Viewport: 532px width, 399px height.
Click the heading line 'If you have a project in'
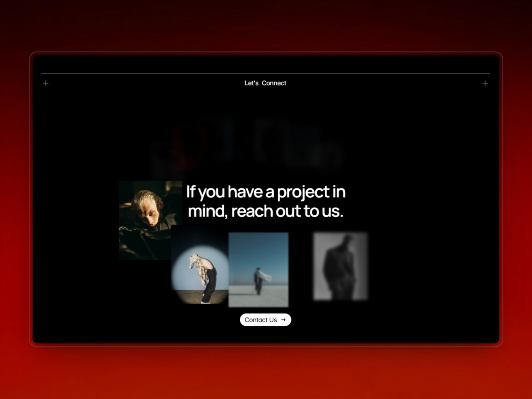coord(266,192)
